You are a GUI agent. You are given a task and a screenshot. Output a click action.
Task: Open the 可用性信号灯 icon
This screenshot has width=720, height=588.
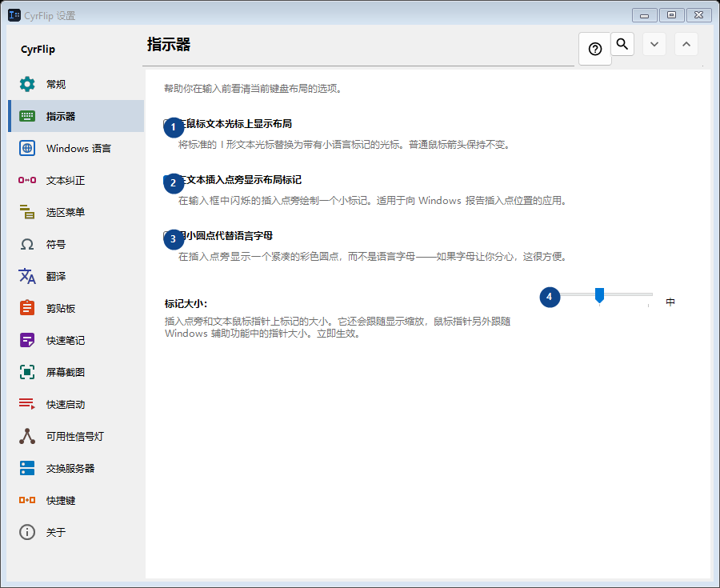point(27,436)
